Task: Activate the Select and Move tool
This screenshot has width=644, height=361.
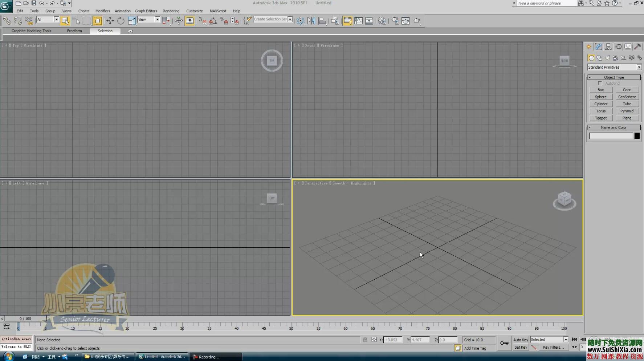Action: coord(110,20)
